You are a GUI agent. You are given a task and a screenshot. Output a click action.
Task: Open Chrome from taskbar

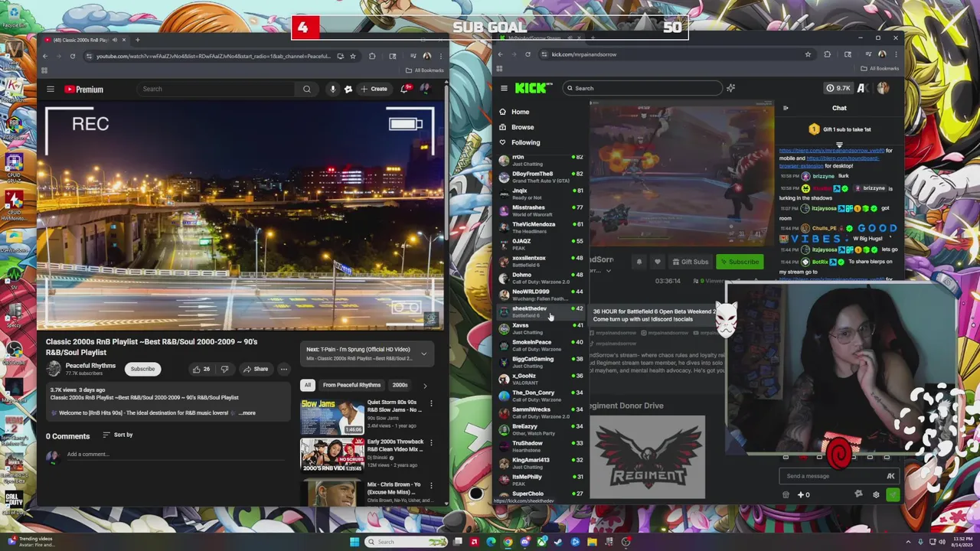508,542
